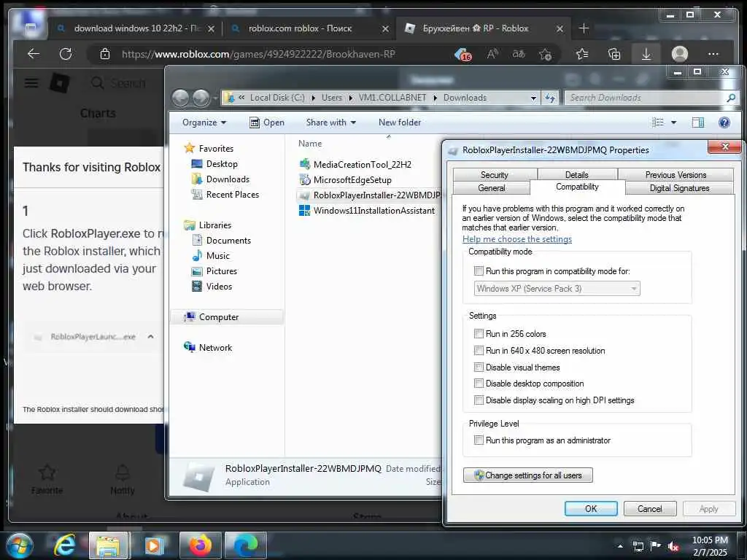747x560 pixels.
Task: Open a new browser tab with plus
Action: pos(584,28)
